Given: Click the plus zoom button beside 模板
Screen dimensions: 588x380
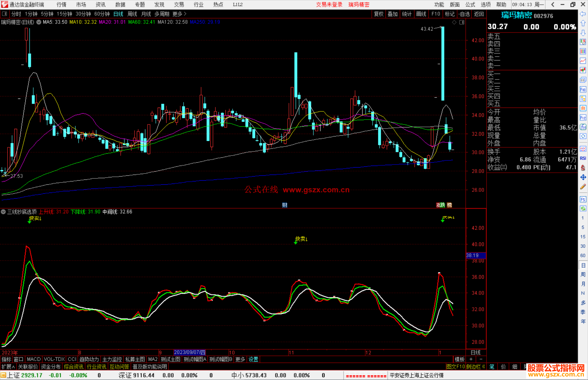Looking at the screenshot, I should click(x=471, y=359).
